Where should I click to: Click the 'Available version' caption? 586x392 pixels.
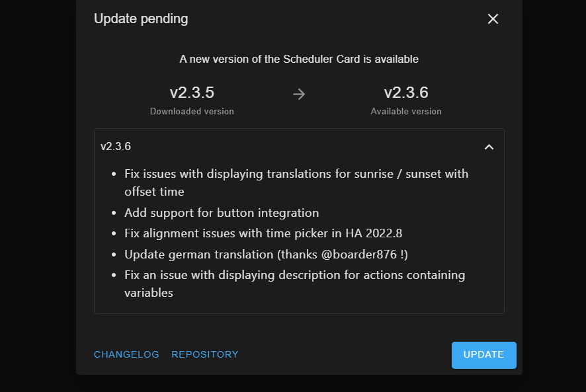(405, 111)
